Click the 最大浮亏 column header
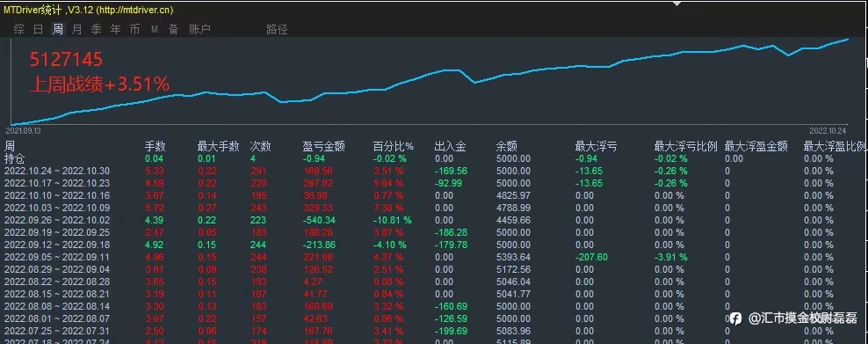Image resolution: width=868 pixels, height=344 pixels. [597, 146]
